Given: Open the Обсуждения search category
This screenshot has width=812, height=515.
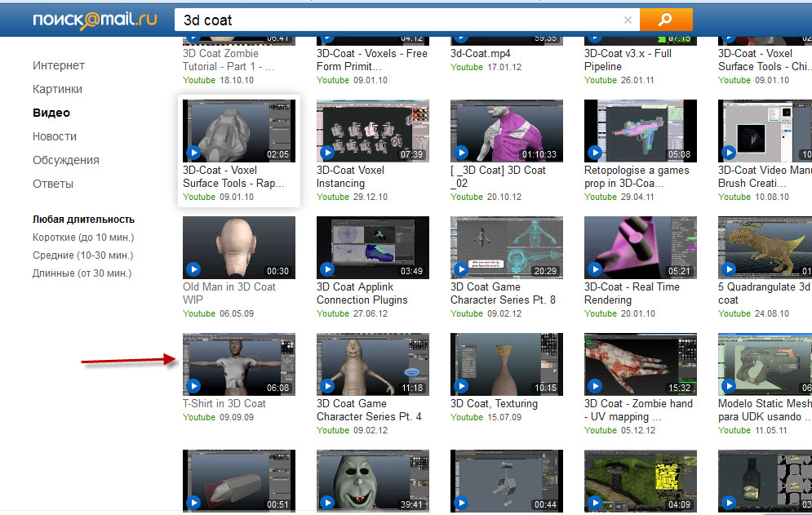Looking at the screenshot, I should tap(66, 160).
